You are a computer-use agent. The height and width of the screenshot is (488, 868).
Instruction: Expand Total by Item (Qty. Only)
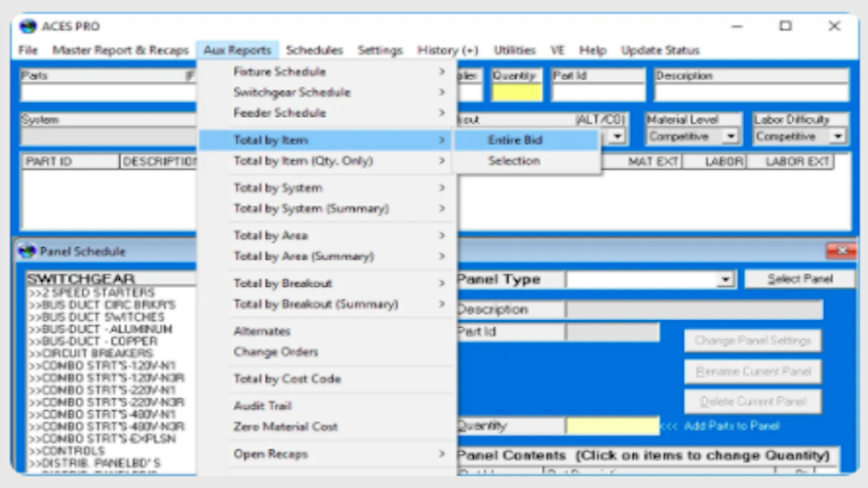pyautogui.click(x=327, y=161)
